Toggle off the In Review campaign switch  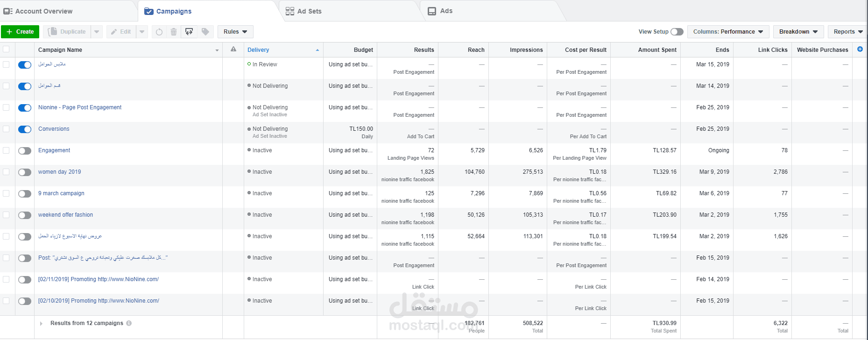[25, 65]
